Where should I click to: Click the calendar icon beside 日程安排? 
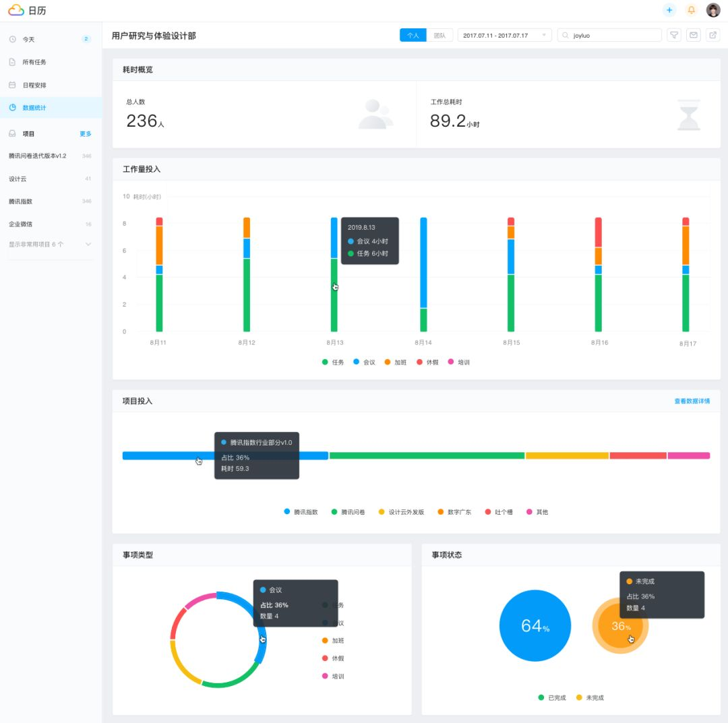pos(13,85)
